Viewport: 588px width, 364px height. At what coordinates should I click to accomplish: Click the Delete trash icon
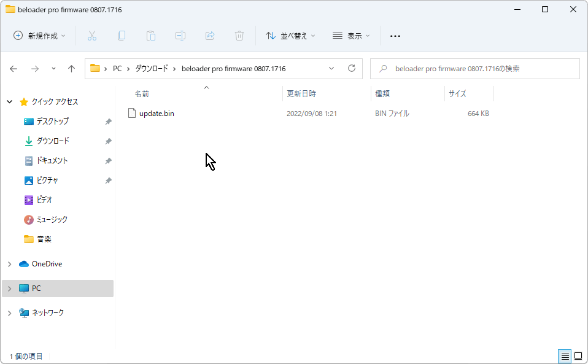pyautogui.click(x=239, y=36)
